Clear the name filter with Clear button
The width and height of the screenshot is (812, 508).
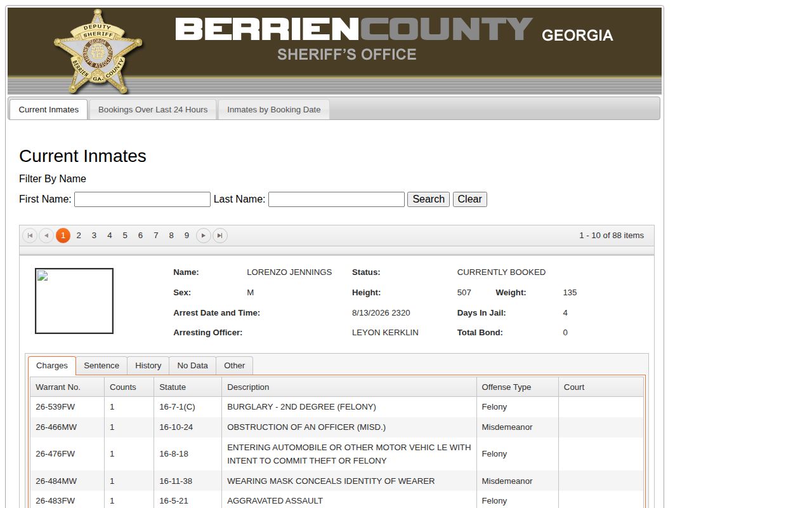click(470, 199)
